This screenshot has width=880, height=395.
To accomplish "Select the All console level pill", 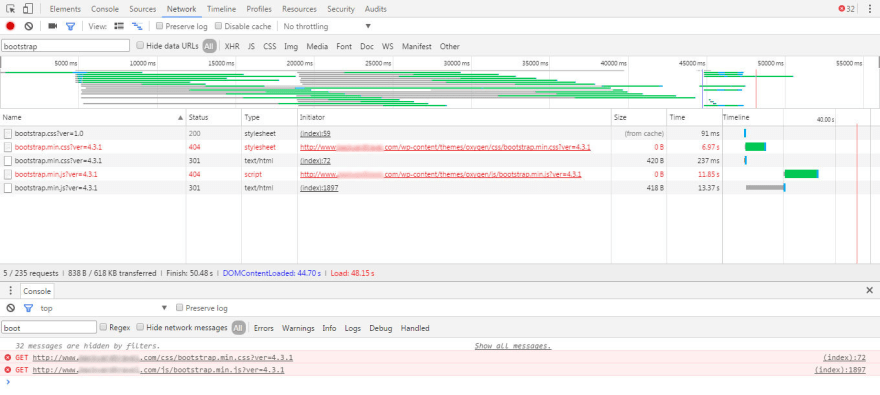I will (239, 328).
